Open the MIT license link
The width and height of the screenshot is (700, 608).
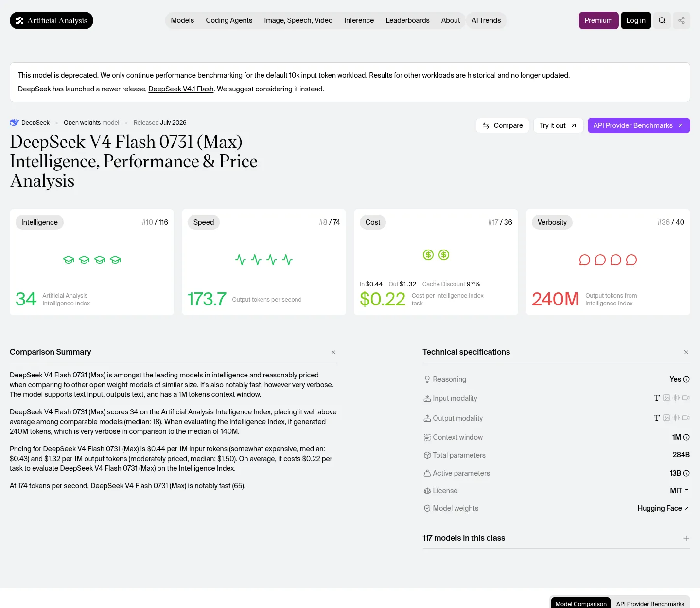point(680,491)
